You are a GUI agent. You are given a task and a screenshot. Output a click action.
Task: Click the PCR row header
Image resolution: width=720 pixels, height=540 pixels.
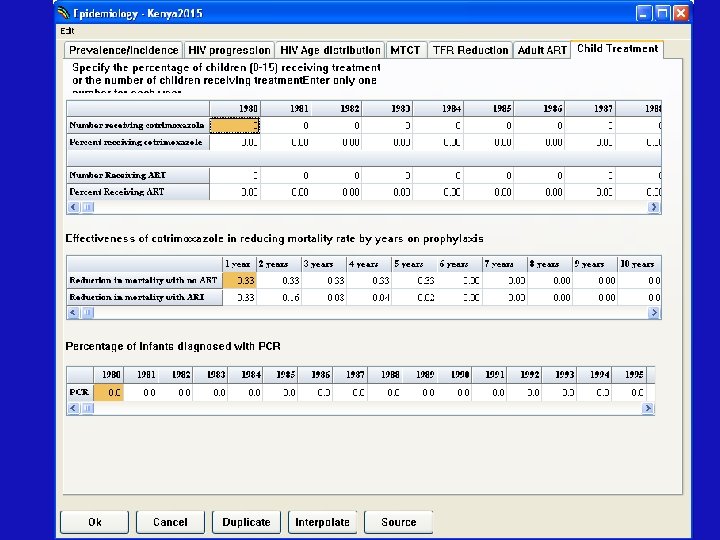(x=80, y=392)
